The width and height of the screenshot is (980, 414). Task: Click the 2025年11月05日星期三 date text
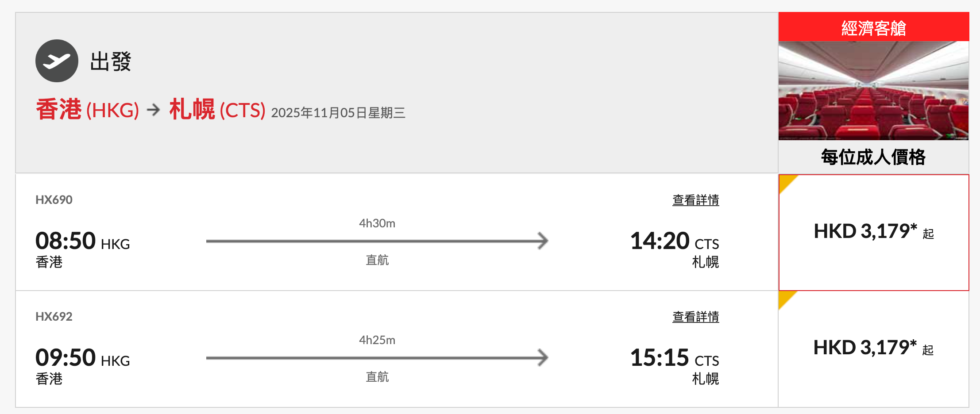pos(338,113)
